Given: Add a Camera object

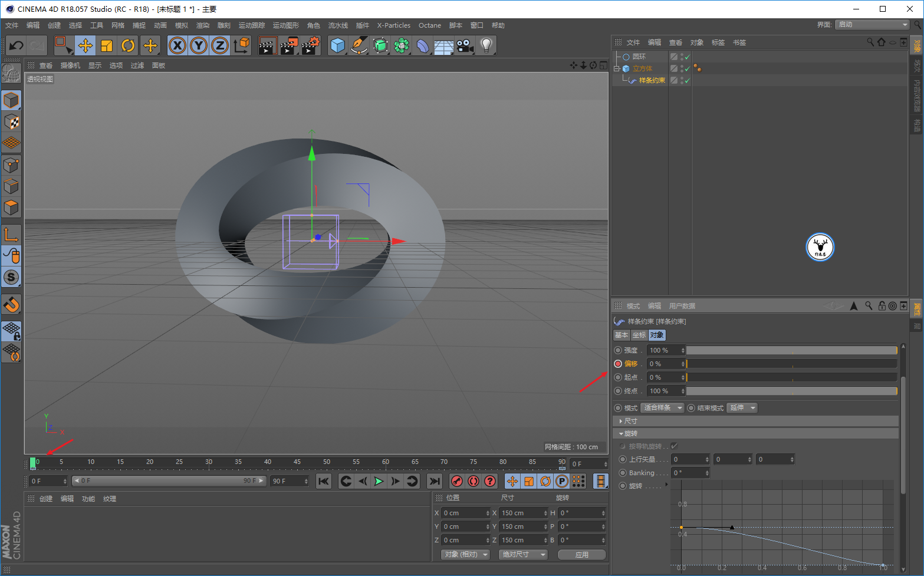Looking at the screenshot, I should (x=465, y=45).
